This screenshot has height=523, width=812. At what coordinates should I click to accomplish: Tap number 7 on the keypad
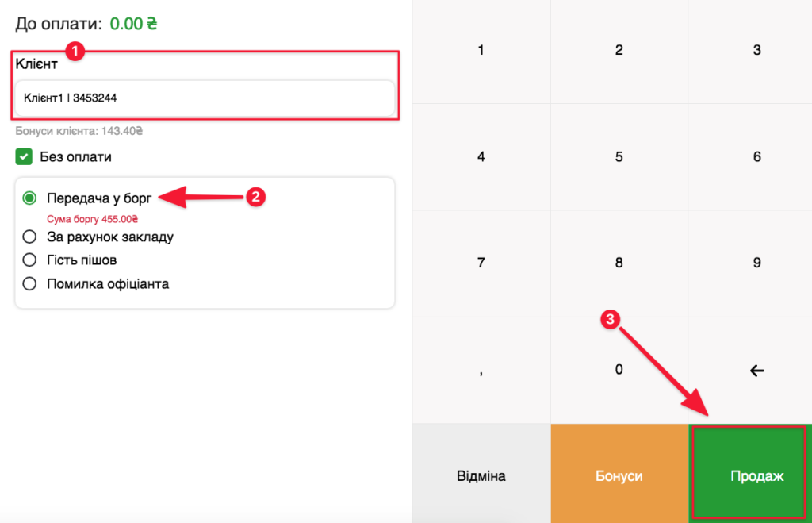click(x=481, y=263)
